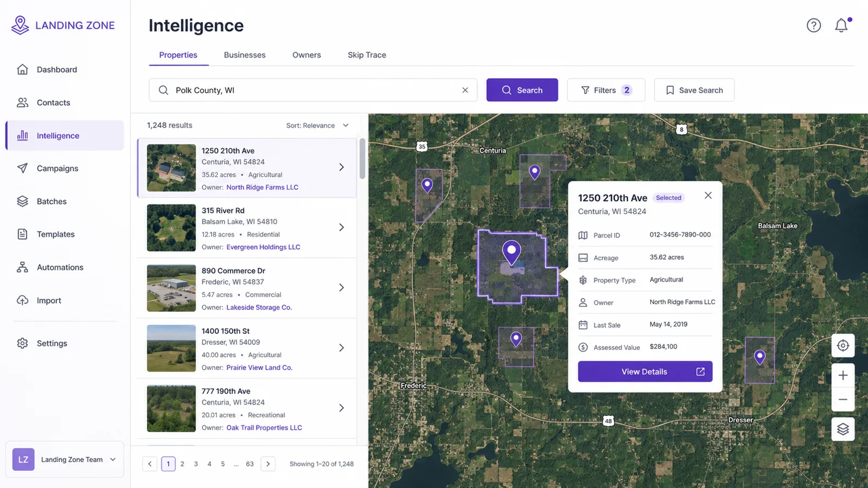Screen dimensions: 868x488
Task: Open 777 190th Ave row chevron
Action: [x=341, y=408]
